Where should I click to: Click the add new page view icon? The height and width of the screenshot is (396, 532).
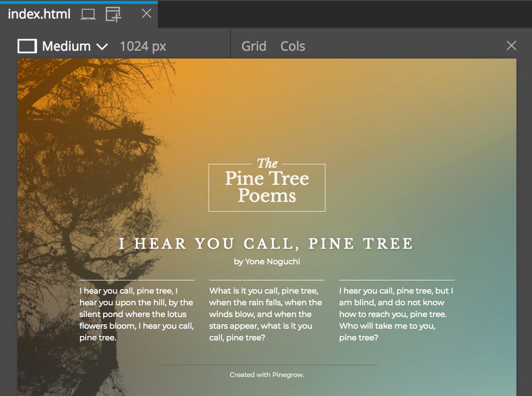pyautogui.click(x=114, y=15)
